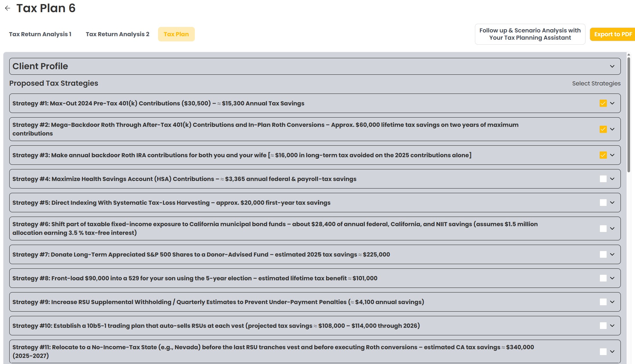Viewport: 635px width, 364px height.
Task: Click the vertical scrollbar thumb
Action: pos(629,114)
